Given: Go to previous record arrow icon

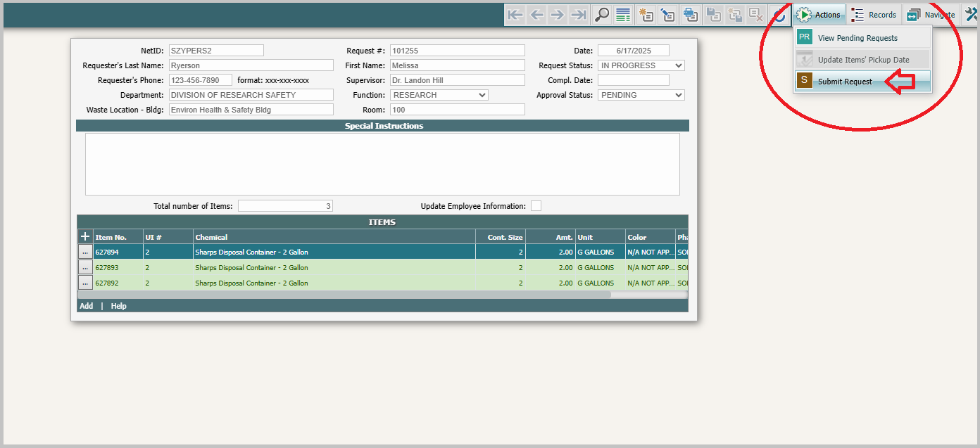Looking at the screenshot, I should pos(537,15).
